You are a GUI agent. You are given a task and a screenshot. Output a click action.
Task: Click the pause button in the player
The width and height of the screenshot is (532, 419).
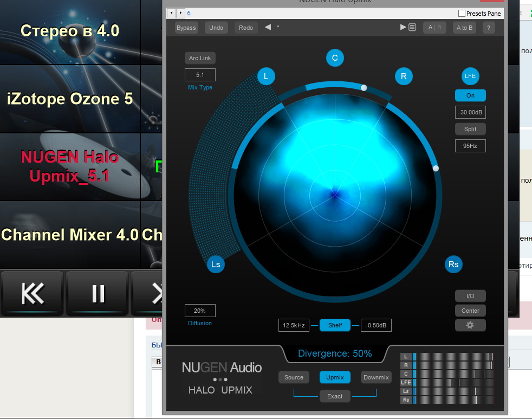coord(98,293)
